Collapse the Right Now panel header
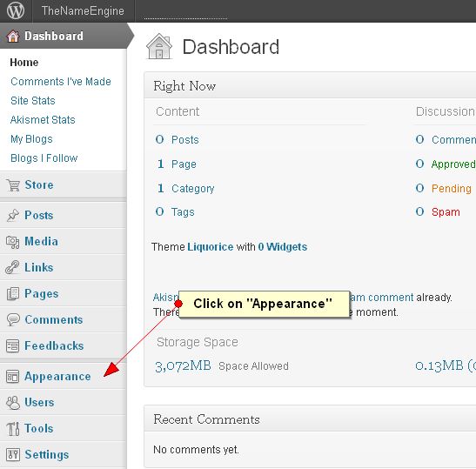The image size is (476, 469). [x=310, y=85]
